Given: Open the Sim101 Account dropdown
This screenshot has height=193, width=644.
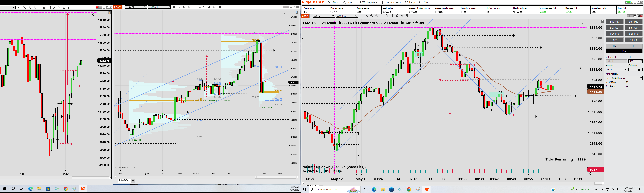Looking at the screenshot, I should tap(616, 69).
